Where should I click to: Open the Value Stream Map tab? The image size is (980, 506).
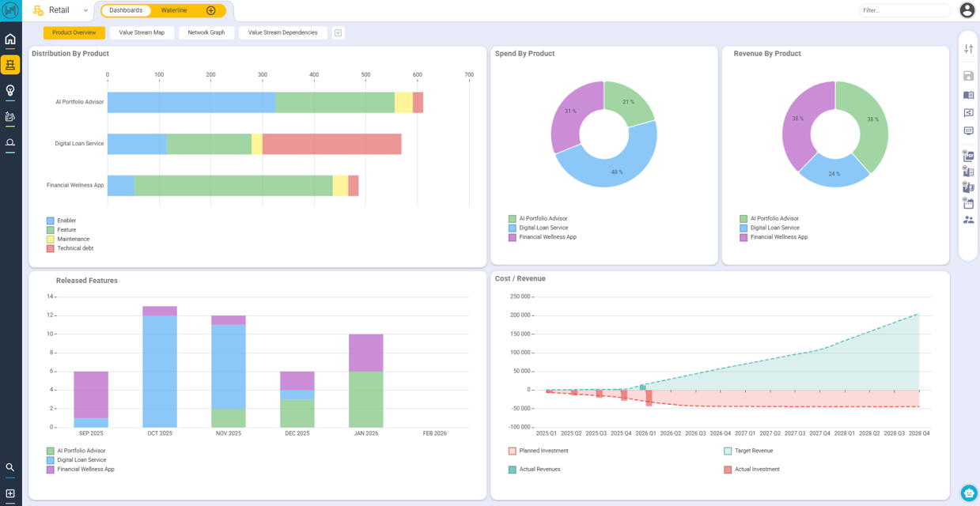coord(142,32)
